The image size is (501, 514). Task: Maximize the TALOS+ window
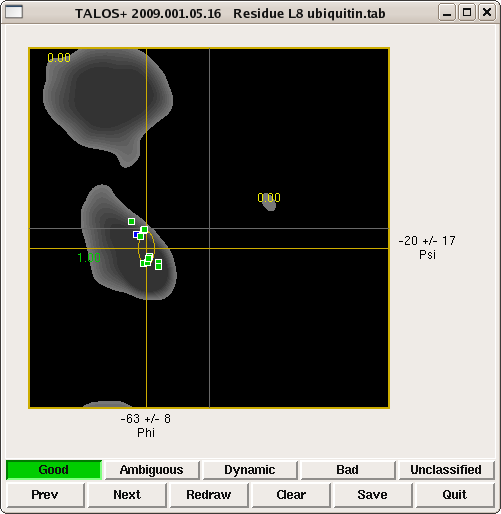(467, 13)
